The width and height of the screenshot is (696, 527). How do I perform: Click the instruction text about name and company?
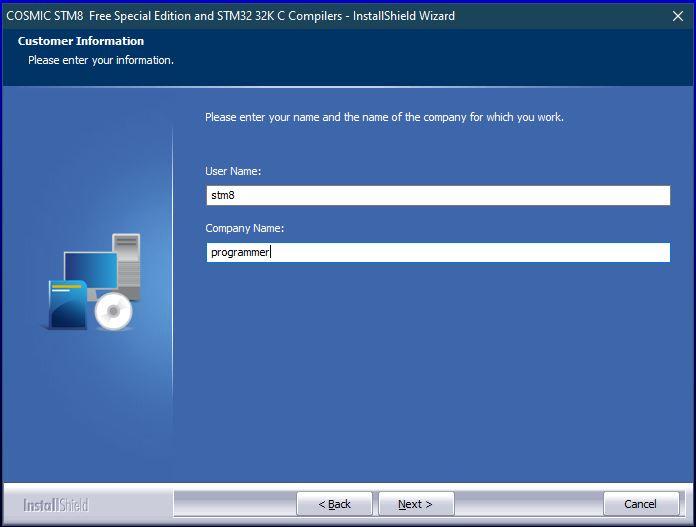[384, 117]
